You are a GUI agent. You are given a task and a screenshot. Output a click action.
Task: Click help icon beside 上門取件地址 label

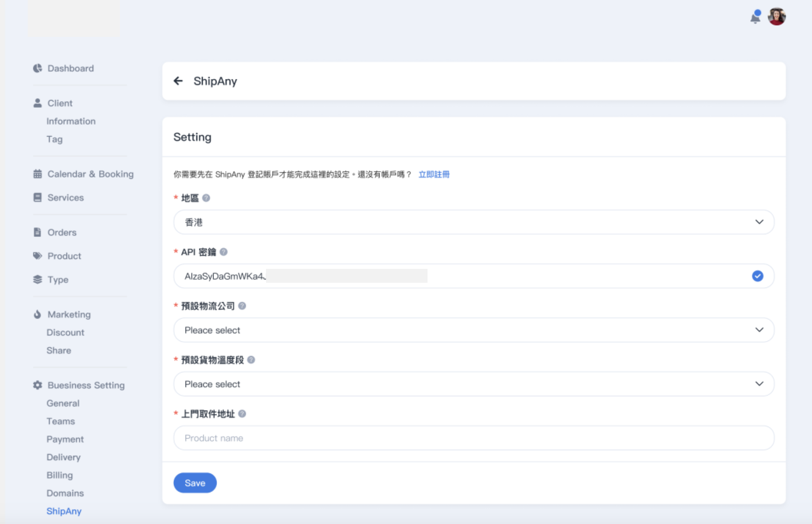[x=242, y=414]
